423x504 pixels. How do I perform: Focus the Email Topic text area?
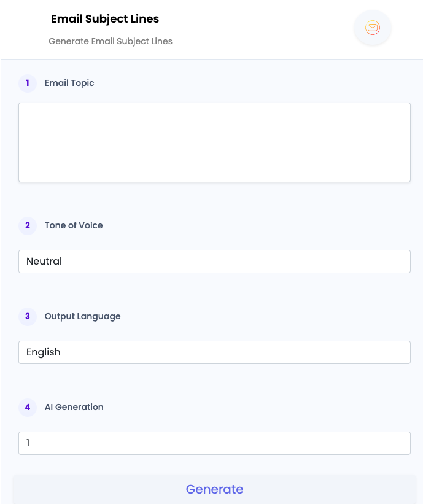214,142
